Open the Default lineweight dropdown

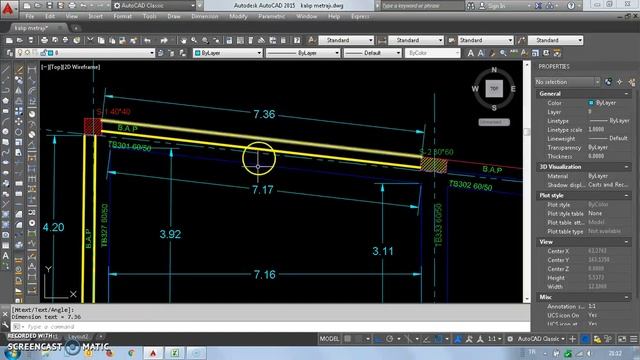coord(372,53)
